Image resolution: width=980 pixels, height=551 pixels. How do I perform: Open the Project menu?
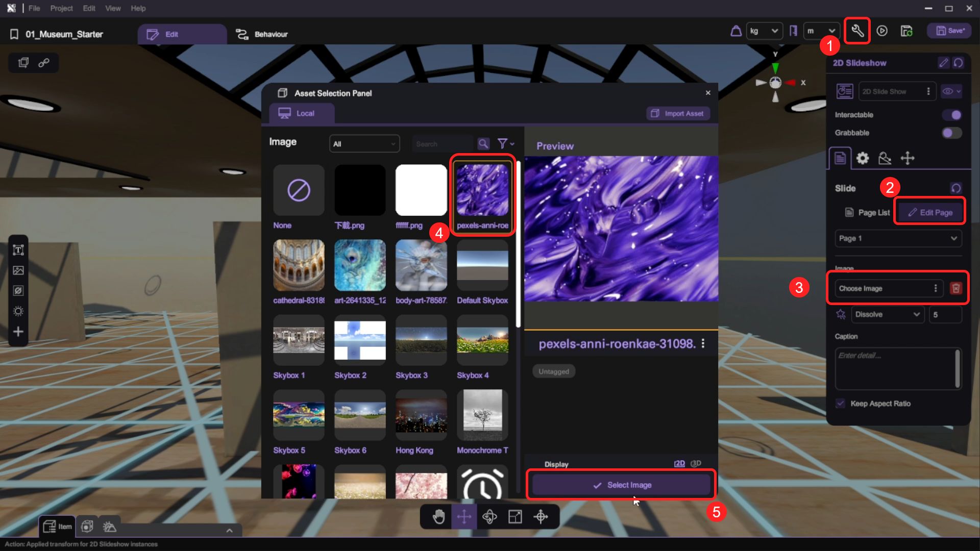61,8
